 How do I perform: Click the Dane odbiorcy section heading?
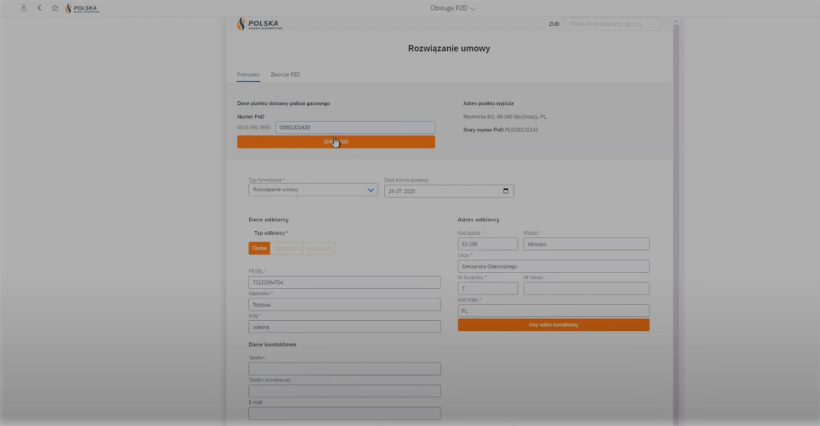pos(268,220)
